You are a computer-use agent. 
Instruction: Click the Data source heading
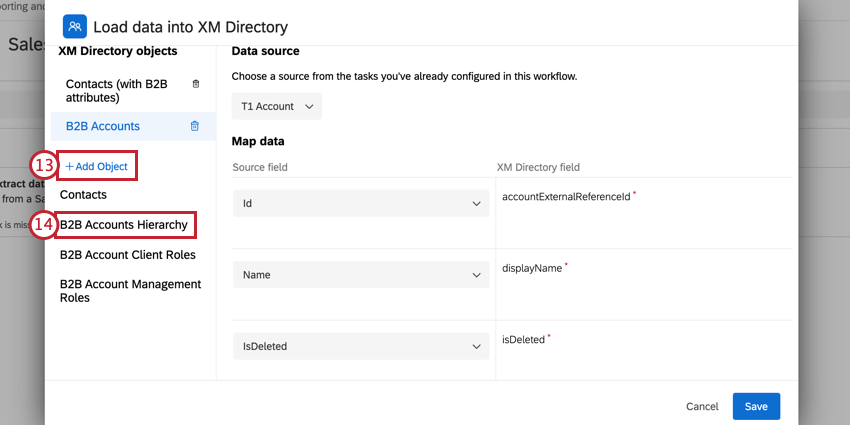[266, 51]
